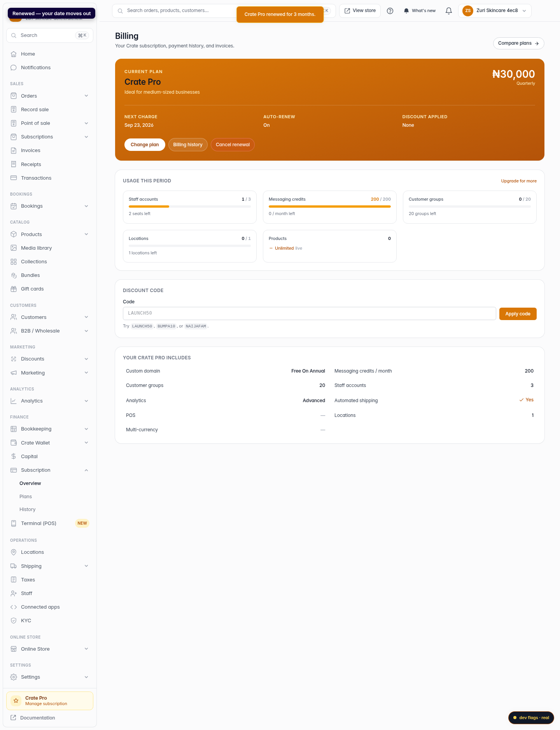Open Notifications chat bubble icon
The width and height of the screenshot is (560, 730).
[x=14, y=68]
